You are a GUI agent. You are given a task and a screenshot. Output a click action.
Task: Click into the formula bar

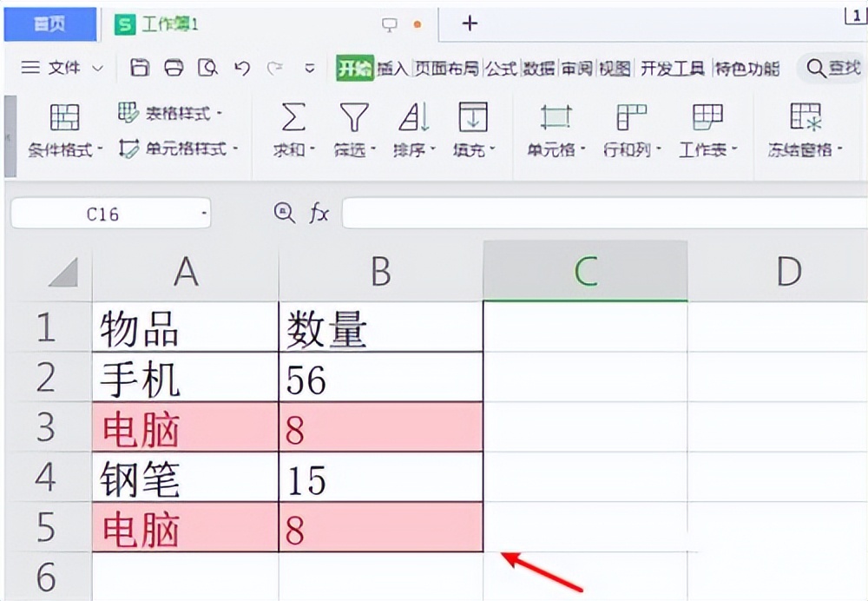tap(605, 214)
